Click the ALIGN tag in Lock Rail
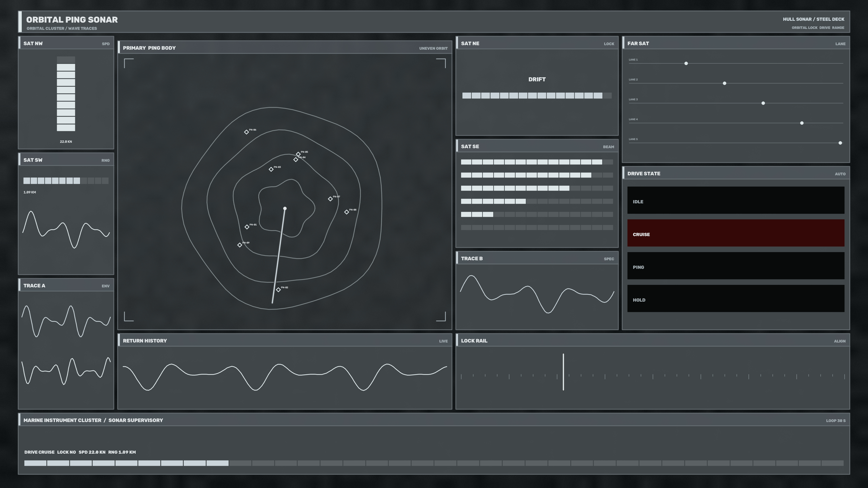This screenshot has width=868, height=488. point(840,341)
